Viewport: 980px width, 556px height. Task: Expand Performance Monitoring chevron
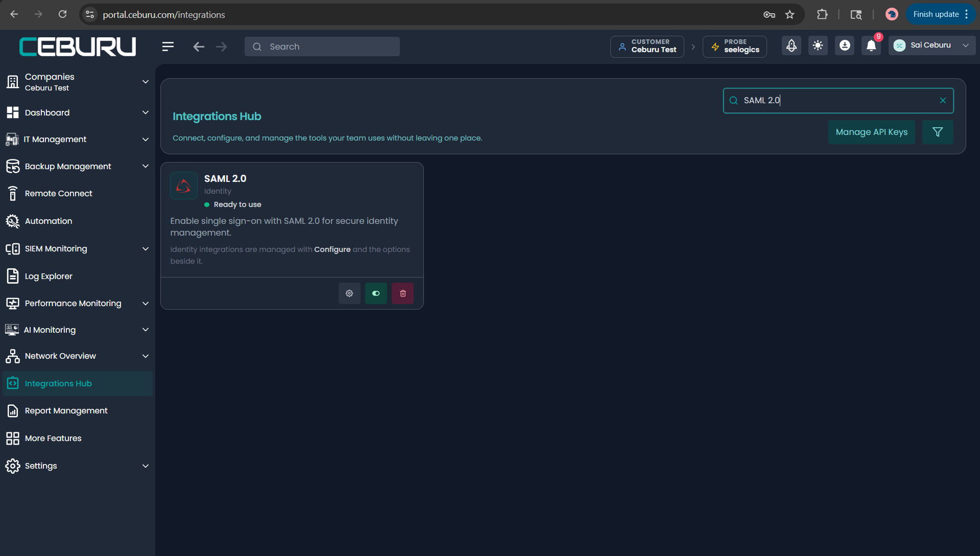[x=146, y=304]
